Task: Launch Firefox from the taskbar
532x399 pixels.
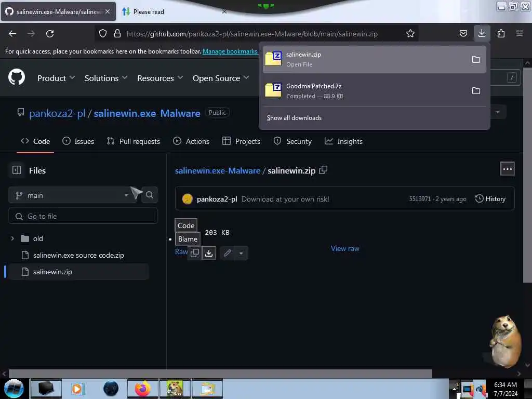Action: tap(142, 389)
